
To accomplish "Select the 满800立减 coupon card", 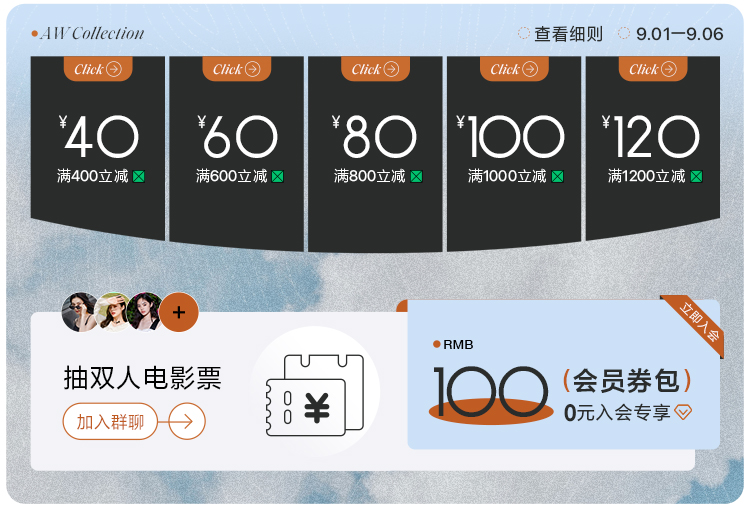I will pos(375,154).
